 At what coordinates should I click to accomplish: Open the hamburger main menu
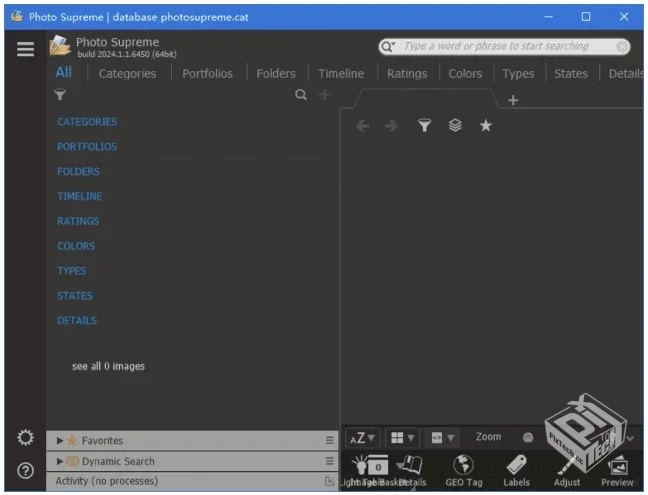(25, 49)
